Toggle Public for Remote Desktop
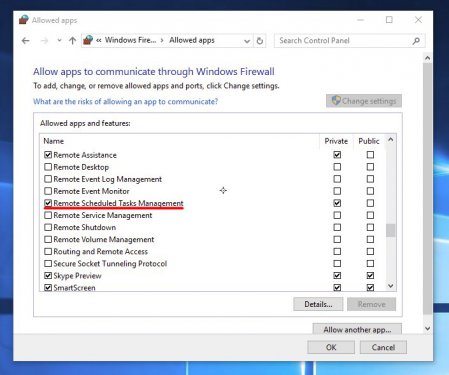The height and width of the screenshot is (375, 449). click(x=370, y=167)
